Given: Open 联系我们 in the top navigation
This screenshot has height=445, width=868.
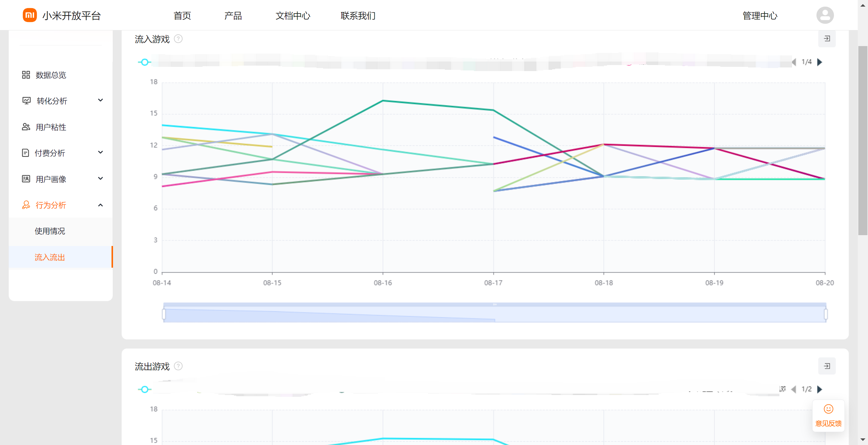Looking at the screenshot, I should (358, 16).
